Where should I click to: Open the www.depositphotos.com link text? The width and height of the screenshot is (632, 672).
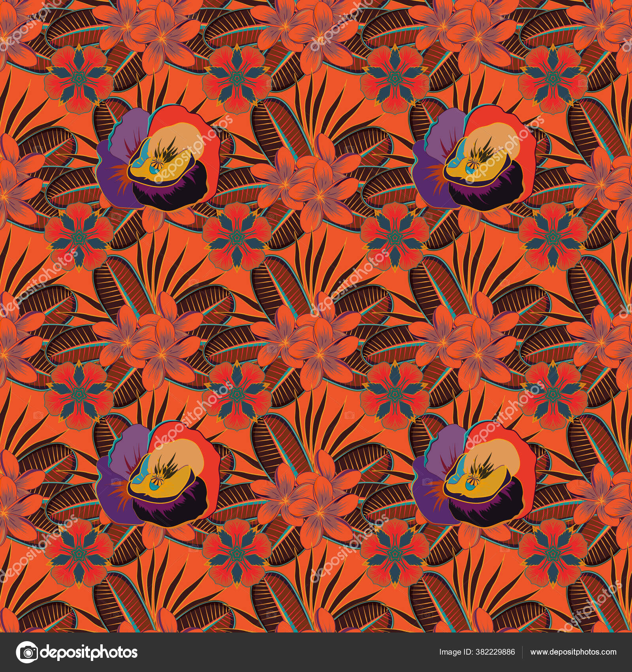(573, 652)
